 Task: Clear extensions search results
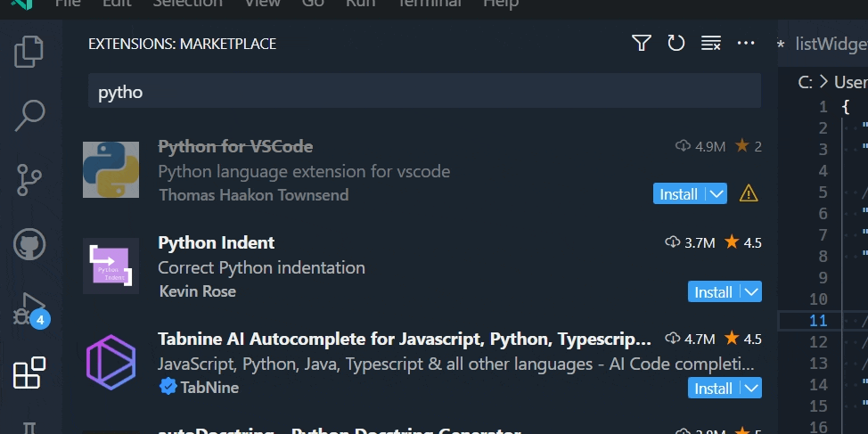711,43
